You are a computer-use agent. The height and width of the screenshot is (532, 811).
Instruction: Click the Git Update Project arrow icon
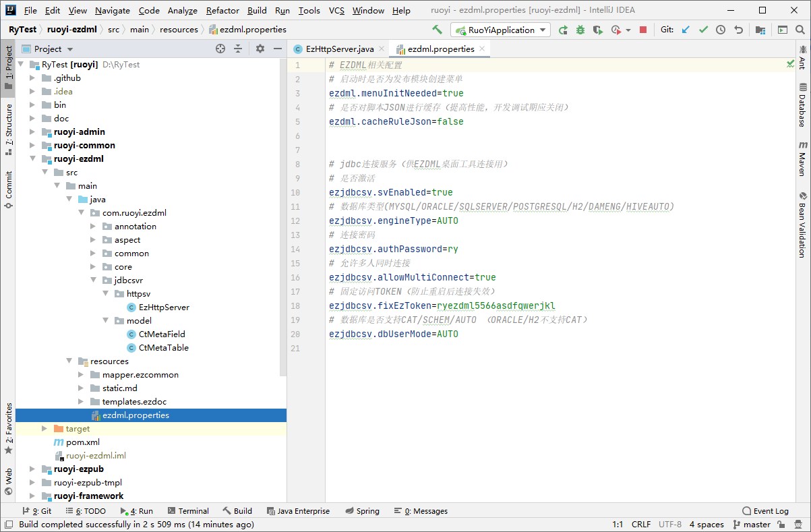tap(686, 30)
